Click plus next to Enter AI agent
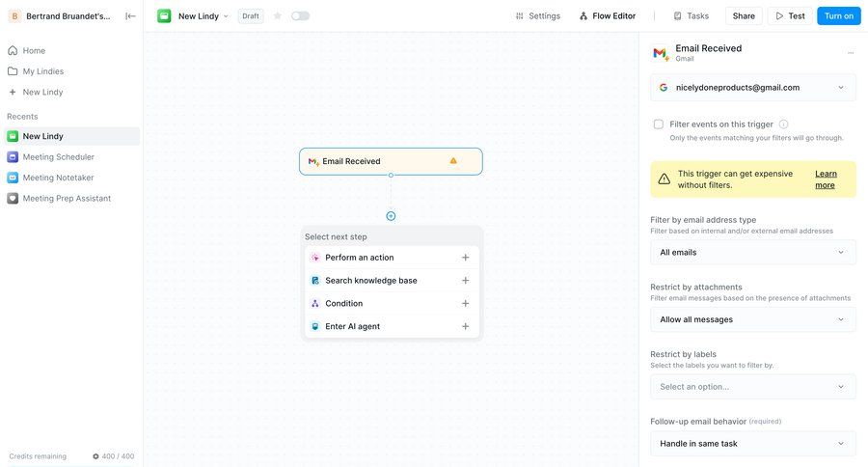This screenshot has height=467, width=868. click(466, 327)
